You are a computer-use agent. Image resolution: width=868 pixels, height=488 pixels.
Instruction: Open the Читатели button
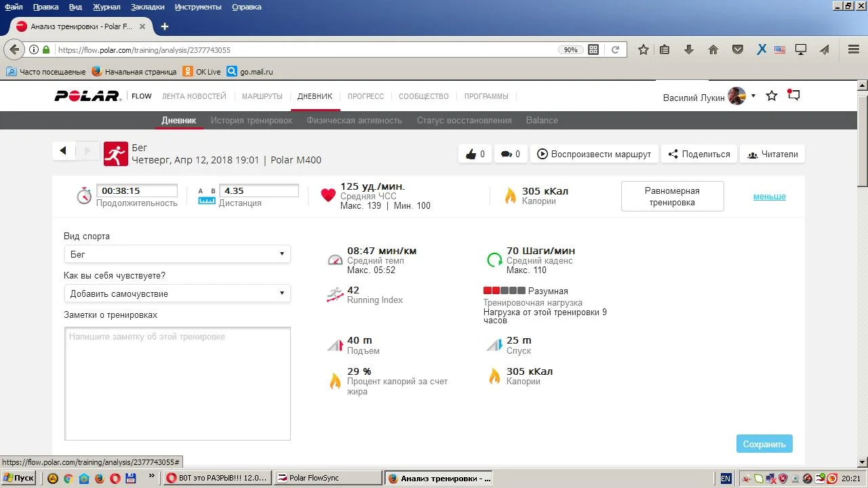(x=772, y=154)
